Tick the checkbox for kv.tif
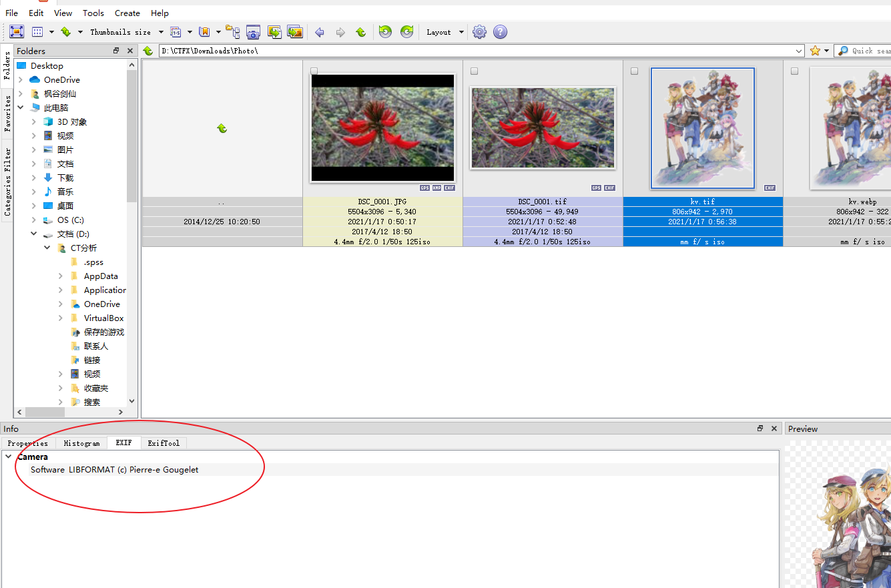891x588 pixels. 635,71
